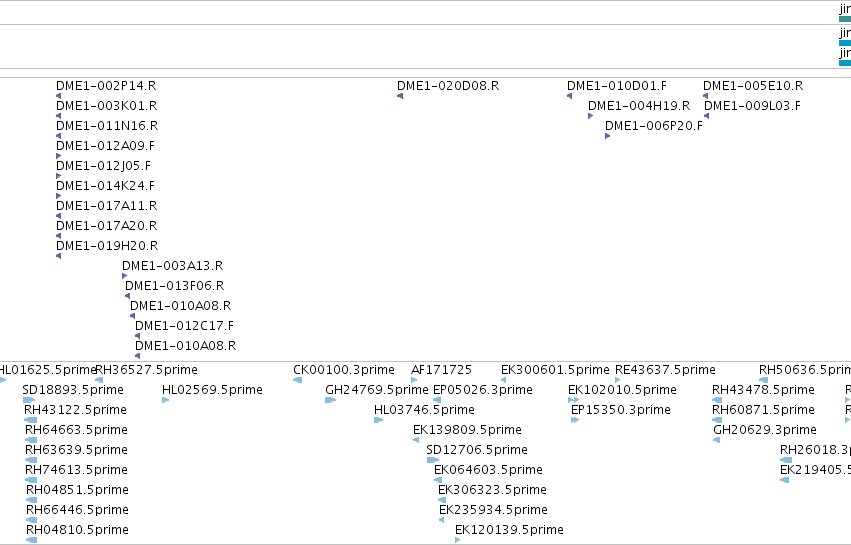
Task: Select the RH43122.5prime label
Action: (x=75, y=410)
